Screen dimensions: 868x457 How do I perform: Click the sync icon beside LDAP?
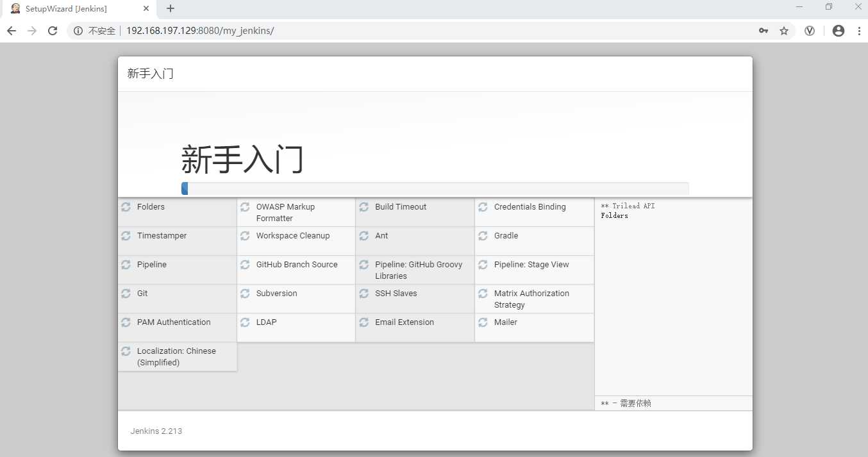pos(245,322)
